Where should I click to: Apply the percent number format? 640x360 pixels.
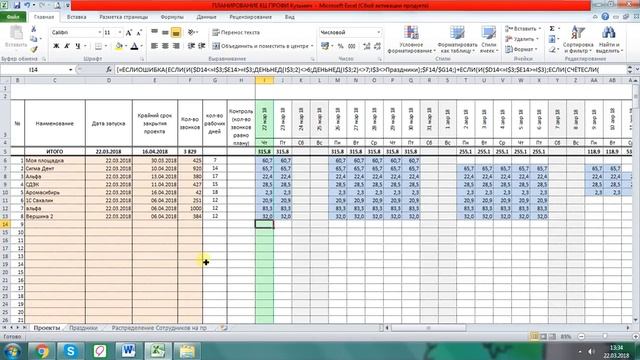coord(340,47)
